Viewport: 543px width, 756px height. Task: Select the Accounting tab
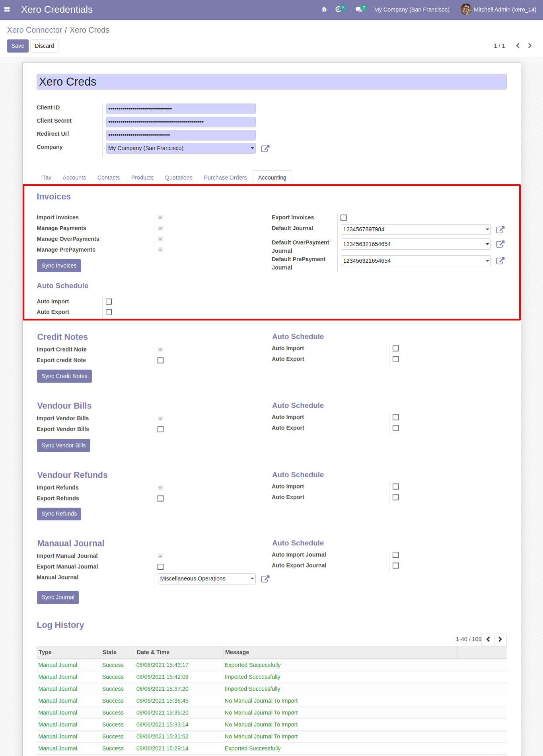272,178
